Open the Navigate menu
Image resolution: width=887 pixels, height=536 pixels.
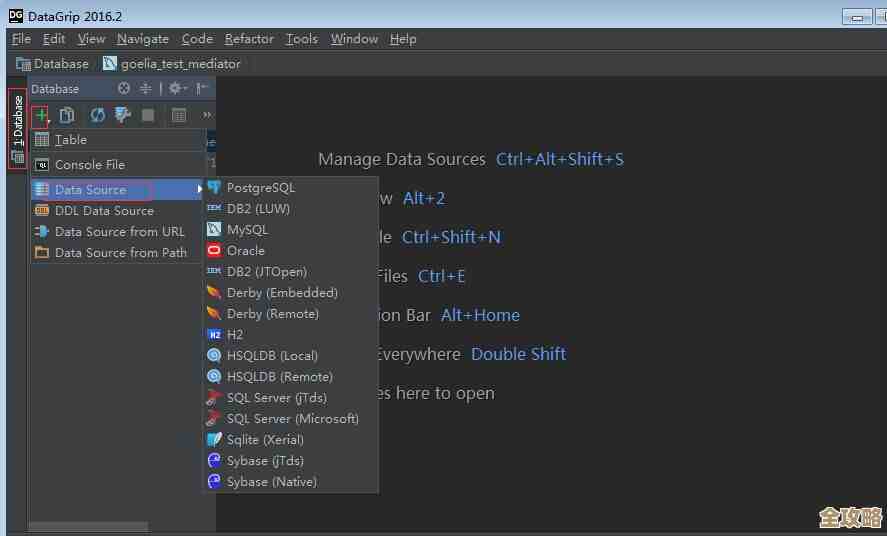pyautogui.click(x=142, y=39)
